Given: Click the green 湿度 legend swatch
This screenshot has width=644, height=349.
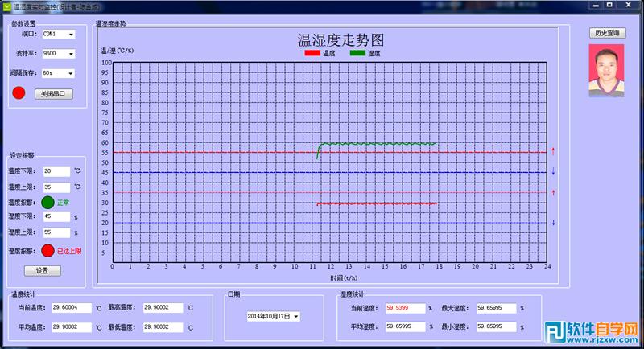Looking at the screenshot, I should pyautogui.click(x=357, y=53).
